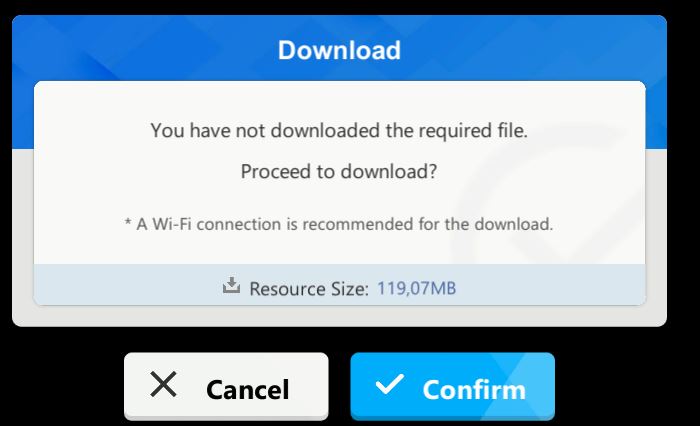Screen dimensions: 700x426
Task: Click the checkmark icon on Confirm button
Action: (389, 384)
